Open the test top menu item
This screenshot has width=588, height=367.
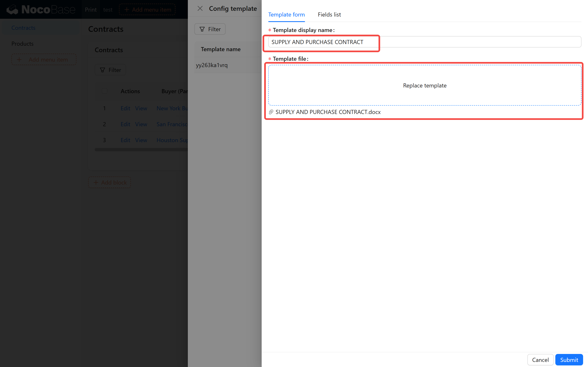click(x=108, y=9)
